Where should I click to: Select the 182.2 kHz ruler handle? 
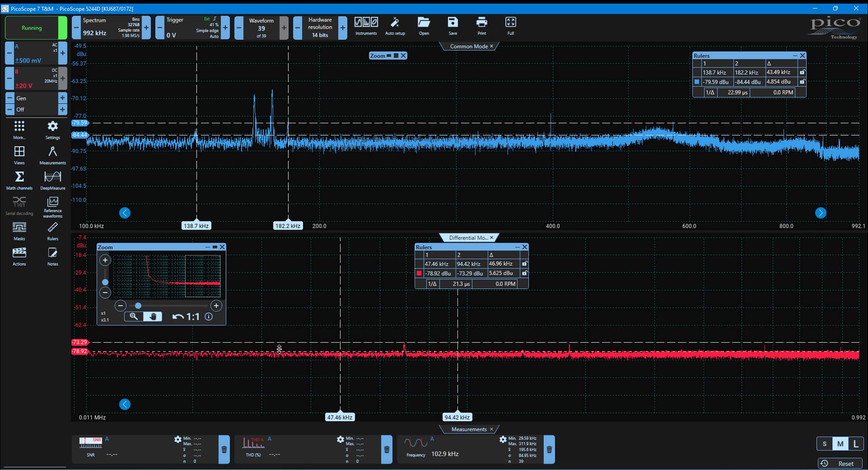pos(288,226)
